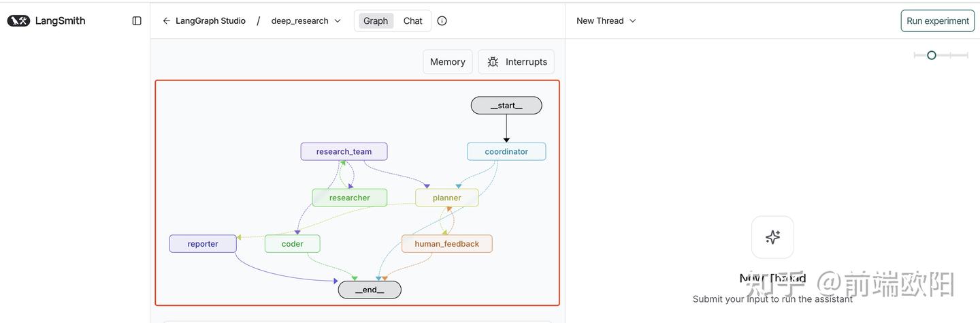Click the LangSmith logo icon
This screenshot has width=980, height=323.
coord(18,20)
